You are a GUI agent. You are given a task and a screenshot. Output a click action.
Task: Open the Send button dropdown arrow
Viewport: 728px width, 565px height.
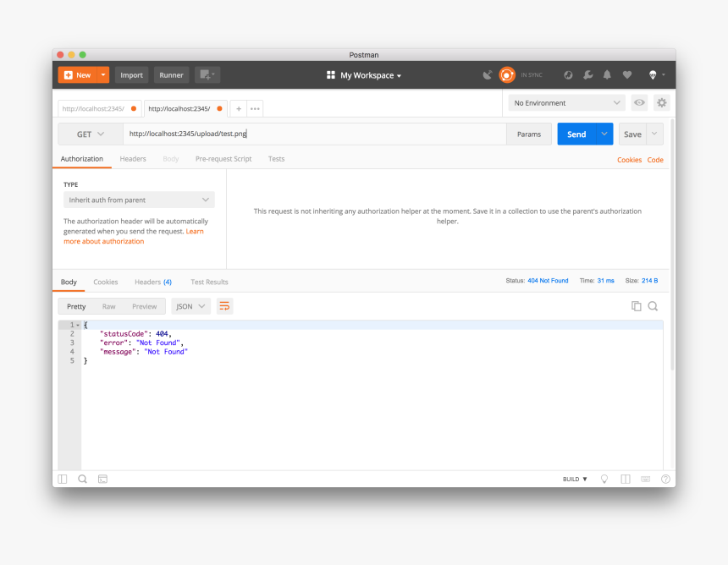(x=604, y=134)
